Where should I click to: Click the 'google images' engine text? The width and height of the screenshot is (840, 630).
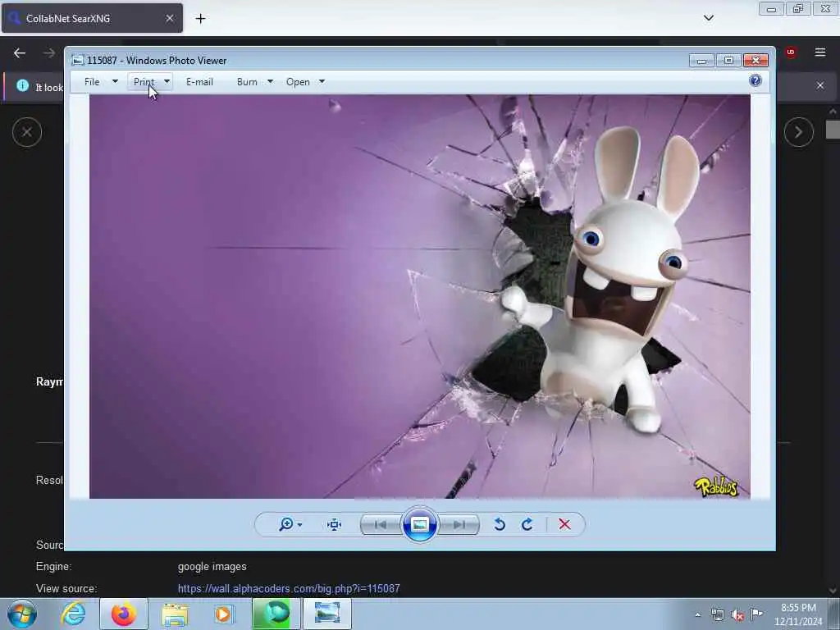[212, 566]
